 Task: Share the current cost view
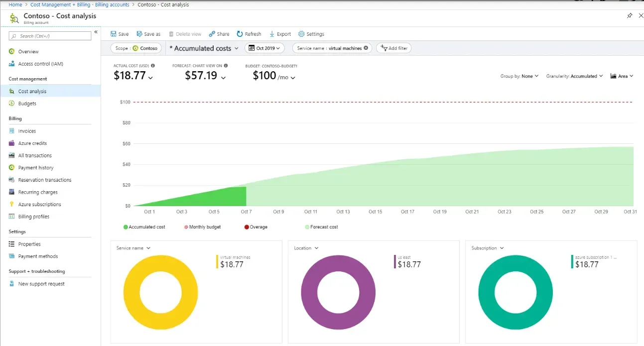tap(219, 34)
